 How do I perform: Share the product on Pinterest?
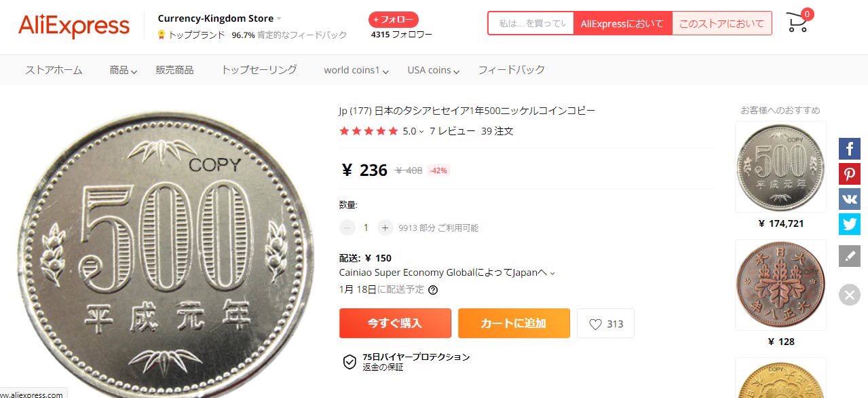[849, 174]
